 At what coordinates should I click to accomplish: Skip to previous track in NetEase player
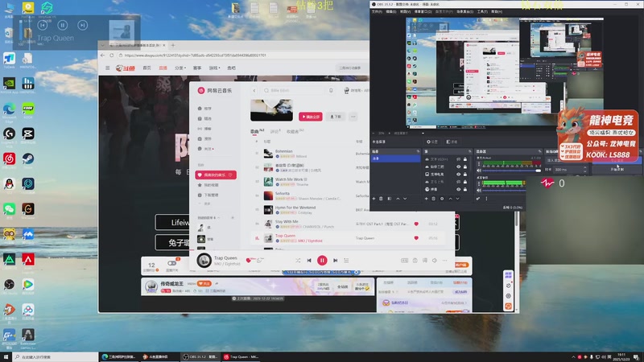click(x=309, y=260)
